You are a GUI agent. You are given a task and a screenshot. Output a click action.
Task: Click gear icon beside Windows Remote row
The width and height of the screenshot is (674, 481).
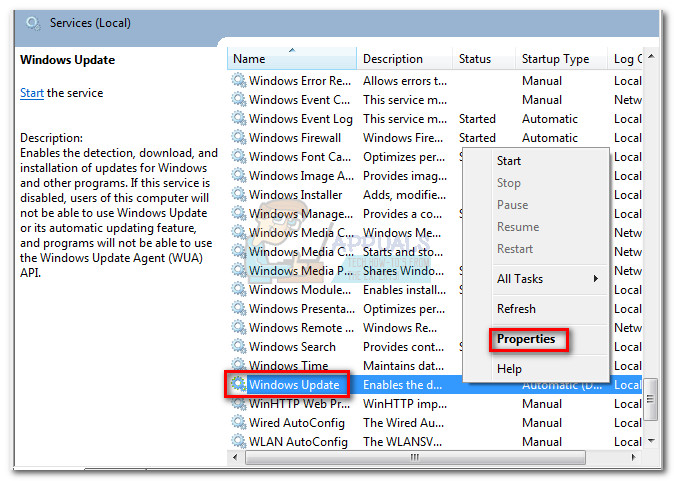click(x=239, y=328)
